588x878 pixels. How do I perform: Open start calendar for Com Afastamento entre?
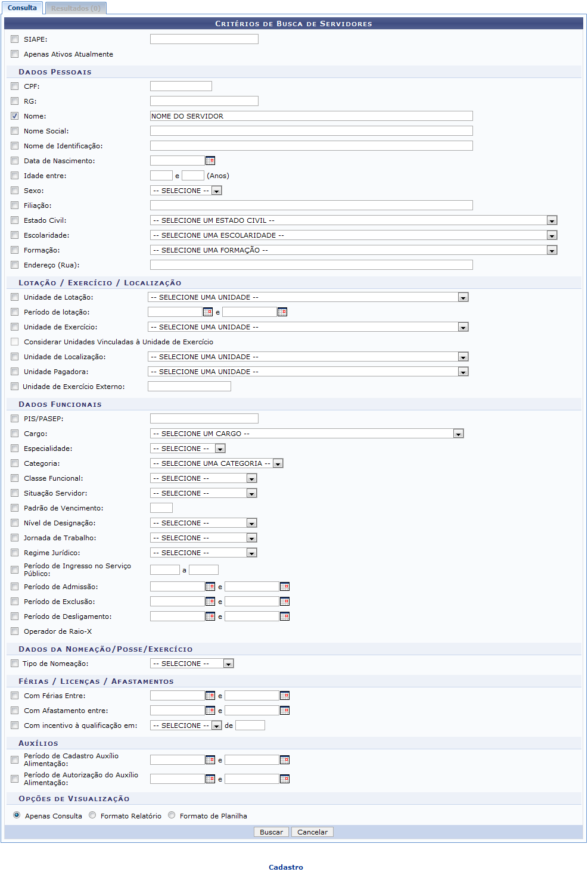(x=210, y=711)
